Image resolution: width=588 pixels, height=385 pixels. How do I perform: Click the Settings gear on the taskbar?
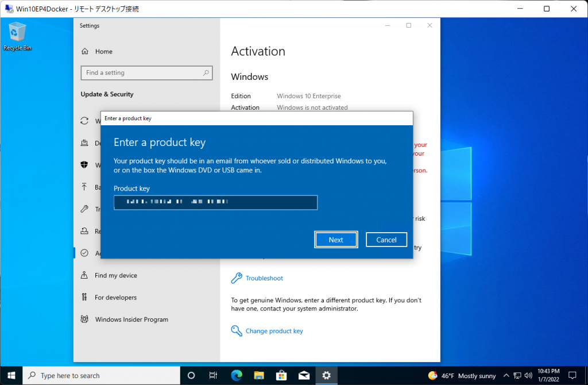pos(326,375)
